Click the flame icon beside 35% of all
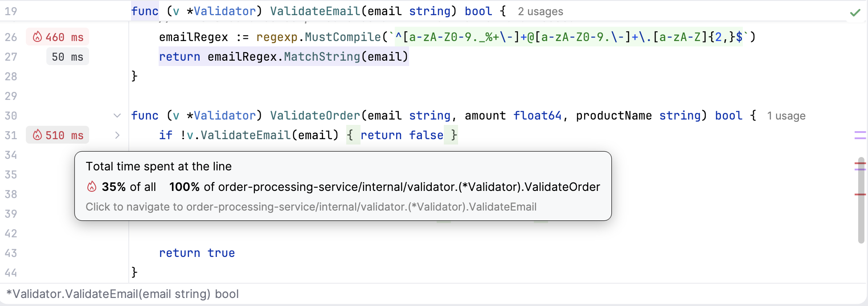868x306 pixels. [x=92, y=187]
